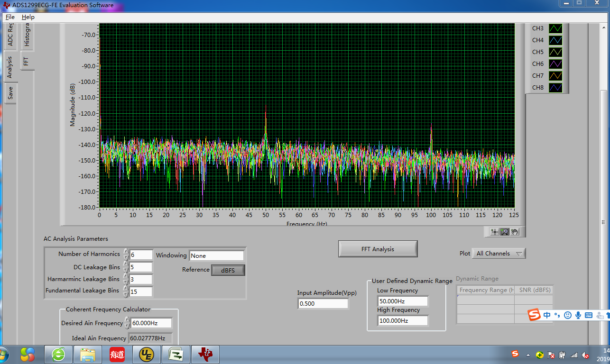Viewport: 610px width, 364px height.
Task: Open the Help menu
Action: (x=28, y=17)
